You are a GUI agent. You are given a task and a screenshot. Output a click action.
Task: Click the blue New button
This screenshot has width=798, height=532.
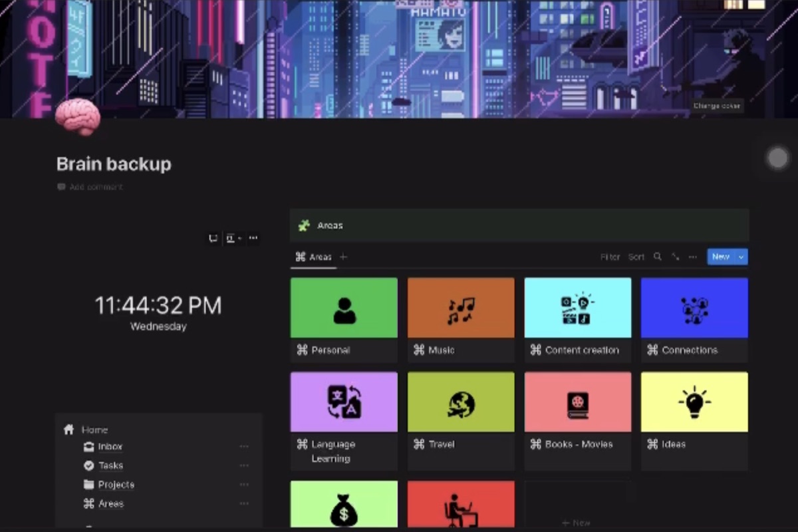click(x=721, y=257)
